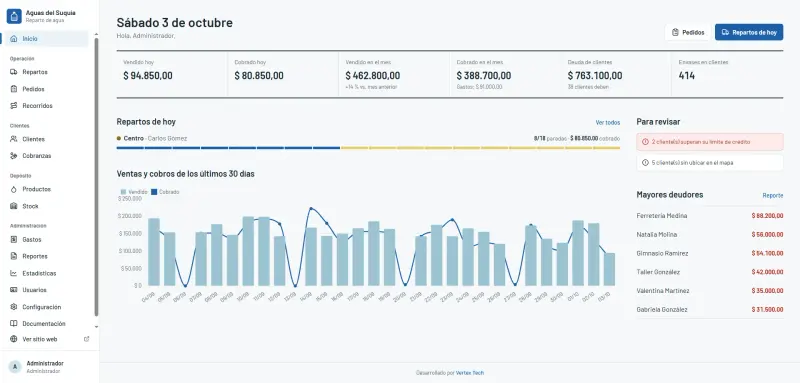Click the Documentación book icon

pyautogui.click(x=14, y=323)
